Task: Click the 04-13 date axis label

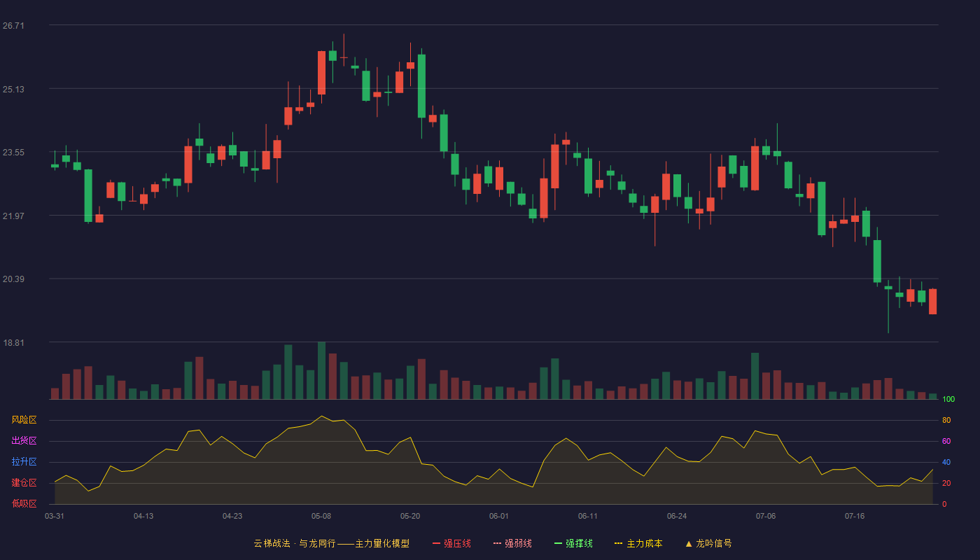Action: click(143, 516)
